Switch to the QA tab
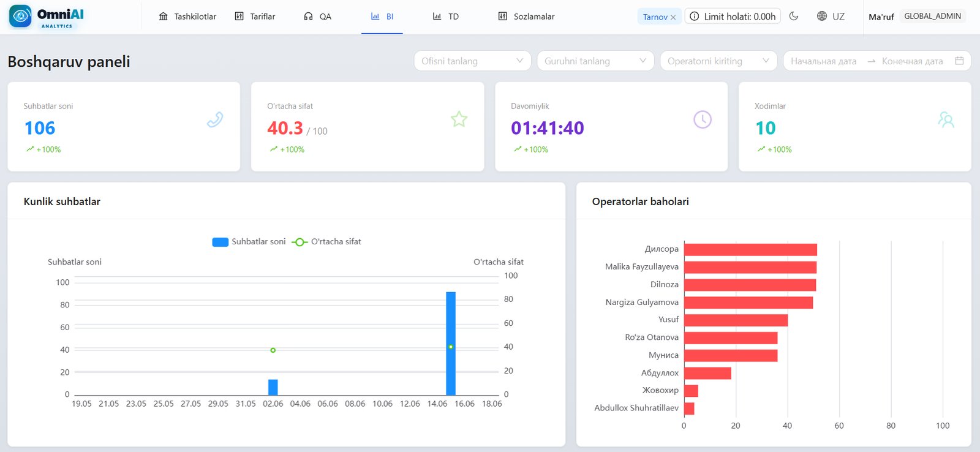Image resolution: width=980 pixels, height=452 pixels. click(x=317, y=17)
